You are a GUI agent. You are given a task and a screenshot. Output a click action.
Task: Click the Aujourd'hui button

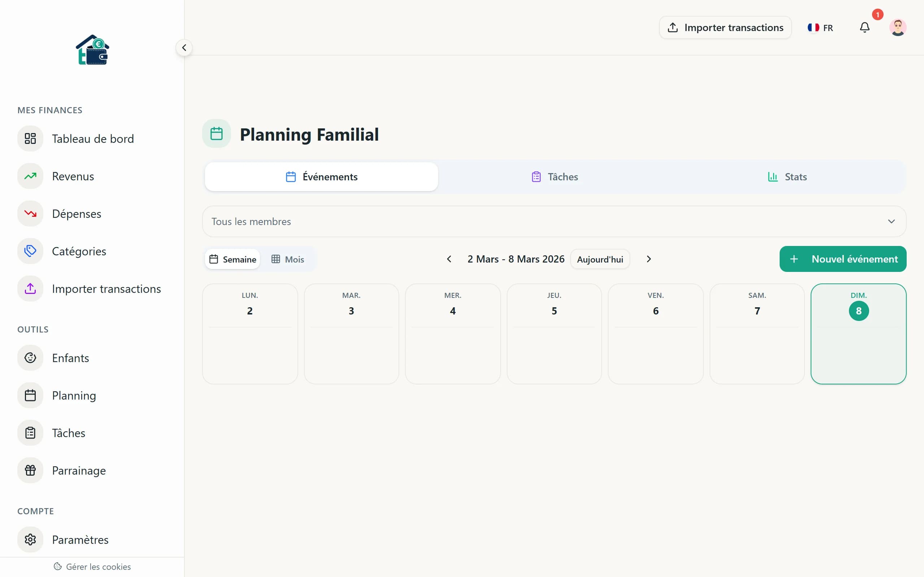pos(600,259)
